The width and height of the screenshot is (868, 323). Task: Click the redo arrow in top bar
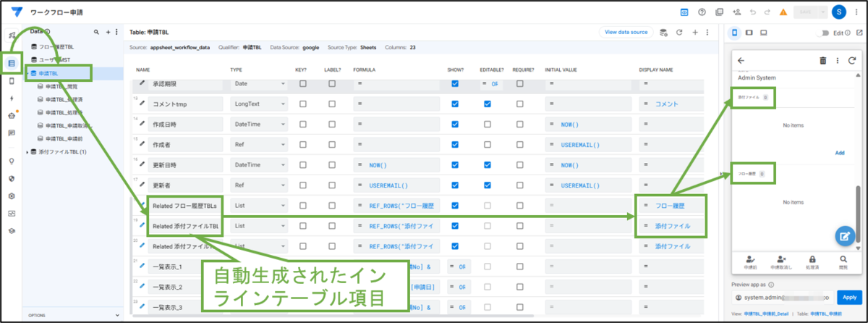coord(769,12)
